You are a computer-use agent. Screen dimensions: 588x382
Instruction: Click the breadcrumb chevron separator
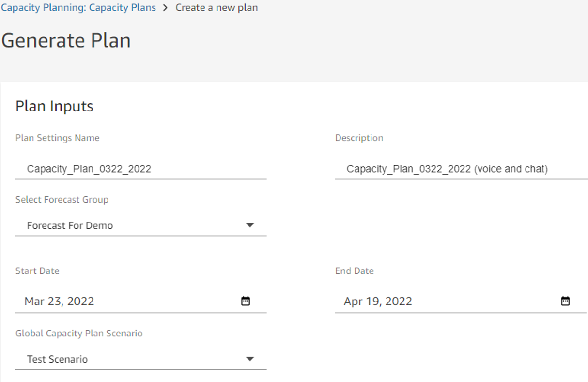click(166, 8)
